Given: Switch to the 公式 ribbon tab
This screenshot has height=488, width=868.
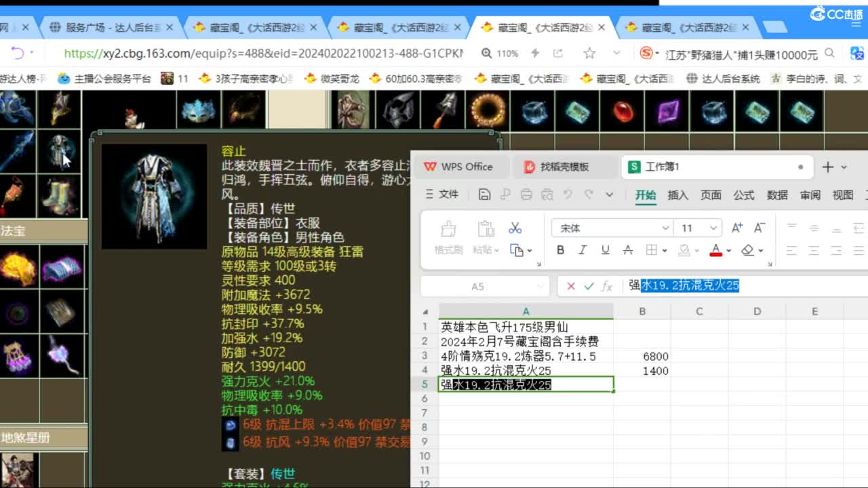Looking at the screenshot, I should 744,195.
